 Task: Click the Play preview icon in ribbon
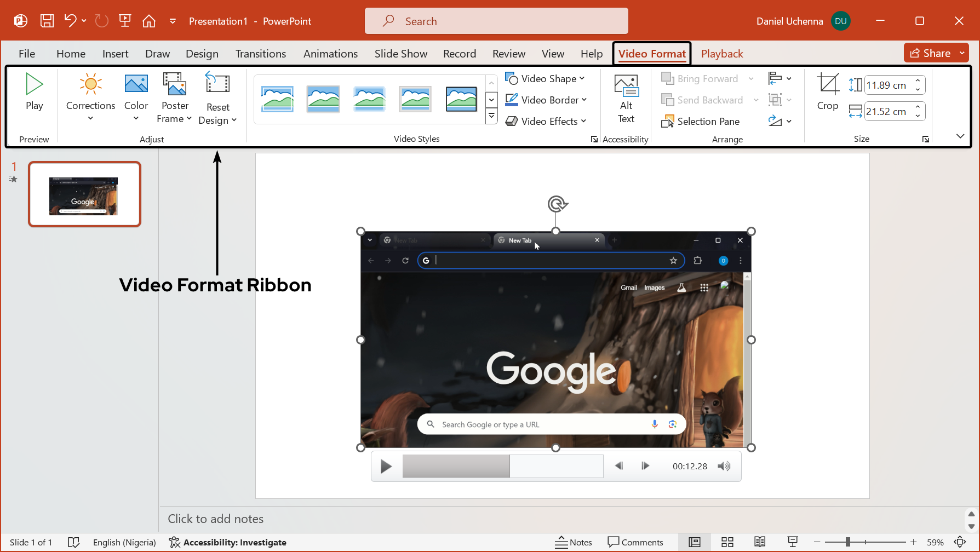pyautogui.click(x=34, y=85)
